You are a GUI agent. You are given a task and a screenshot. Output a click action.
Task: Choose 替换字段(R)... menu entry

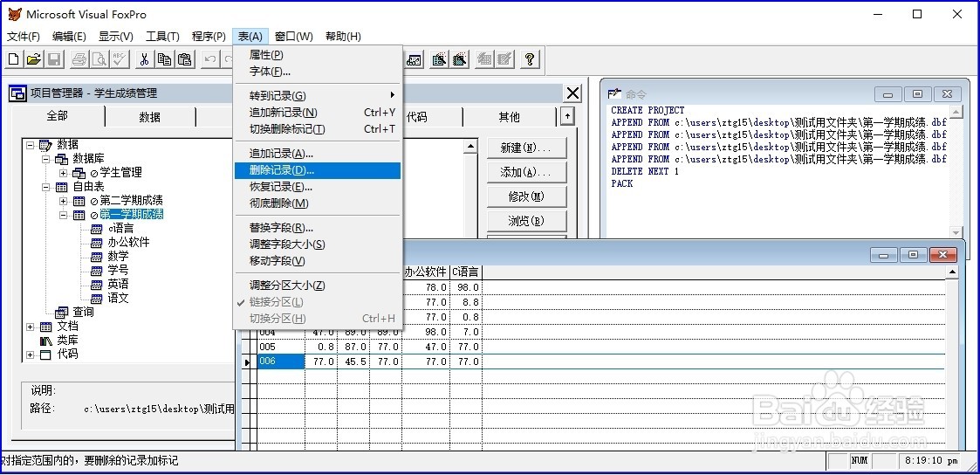click(318, 228)
